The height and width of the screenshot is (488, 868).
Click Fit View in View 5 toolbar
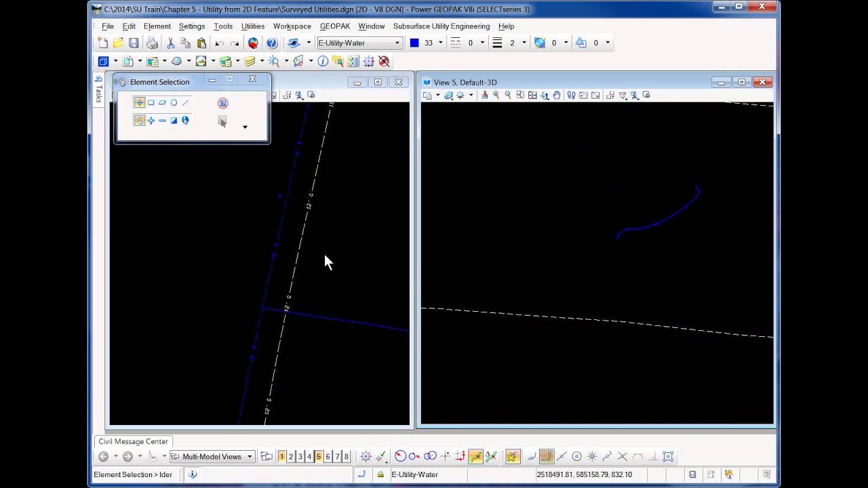tap(532, 95)
